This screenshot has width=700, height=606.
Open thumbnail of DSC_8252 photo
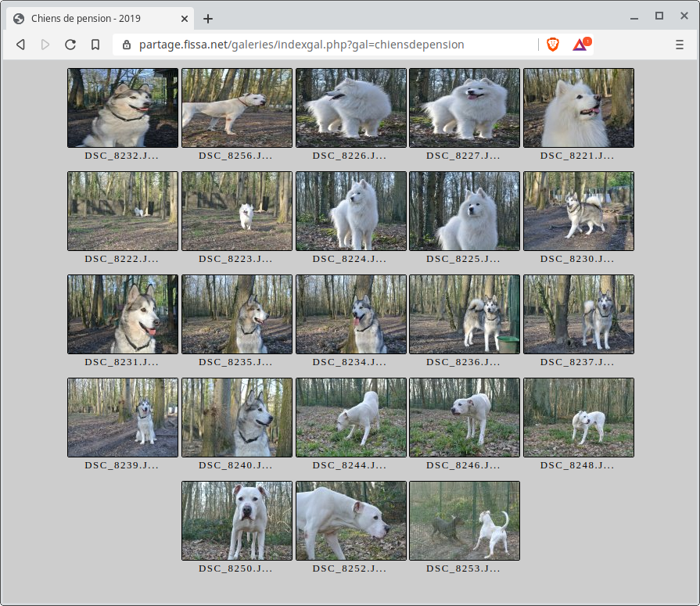click(x=351, y=521)
